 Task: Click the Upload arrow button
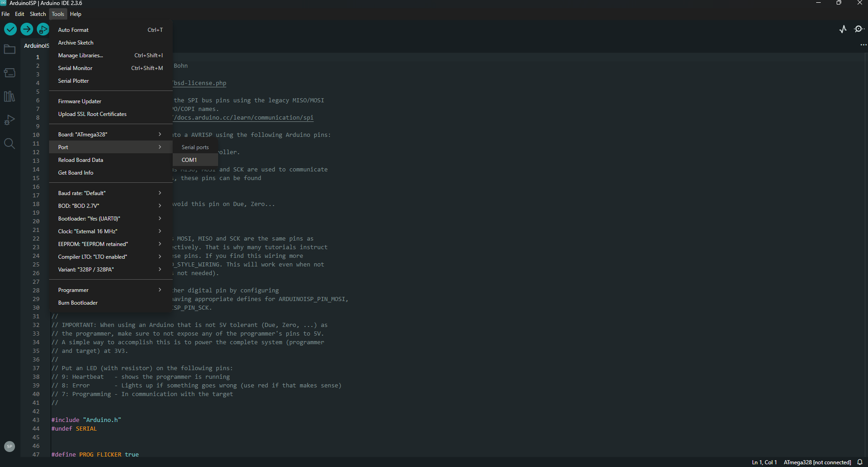coord(27,29)
